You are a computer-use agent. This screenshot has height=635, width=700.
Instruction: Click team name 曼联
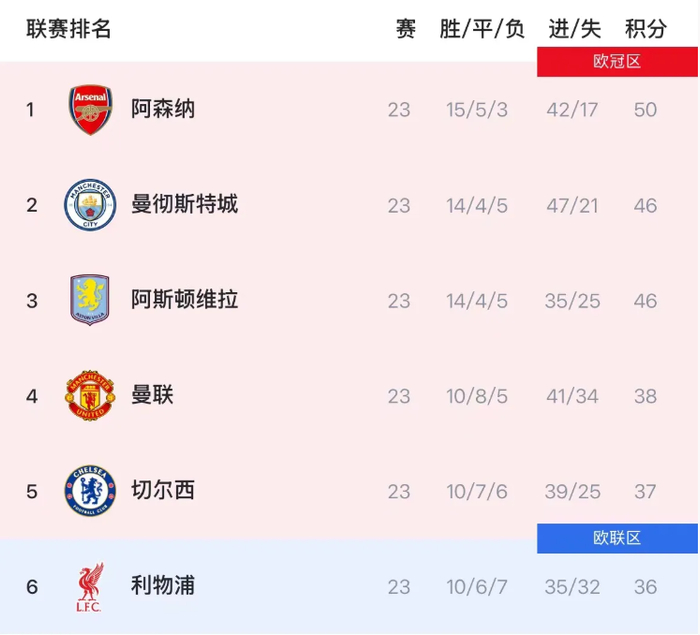coord(153,396)
